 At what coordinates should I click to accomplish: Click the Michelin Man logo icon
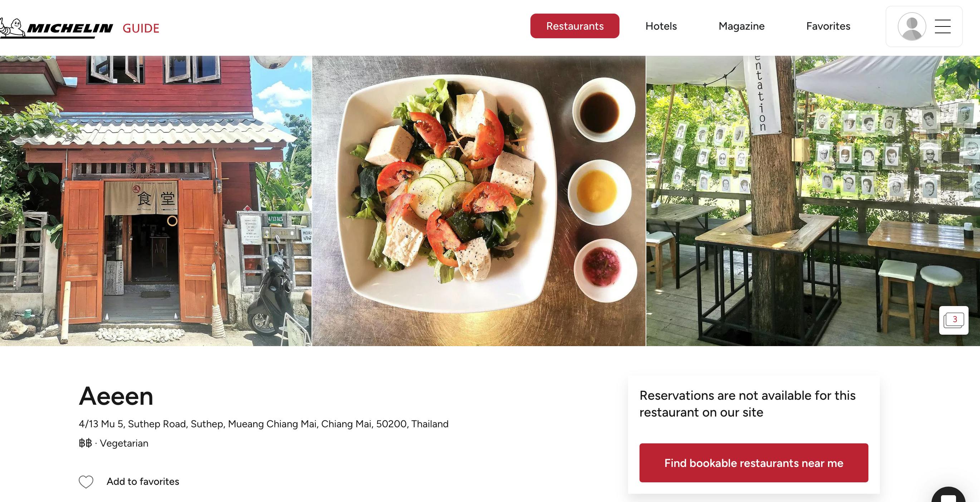click(x=13, y=28)
